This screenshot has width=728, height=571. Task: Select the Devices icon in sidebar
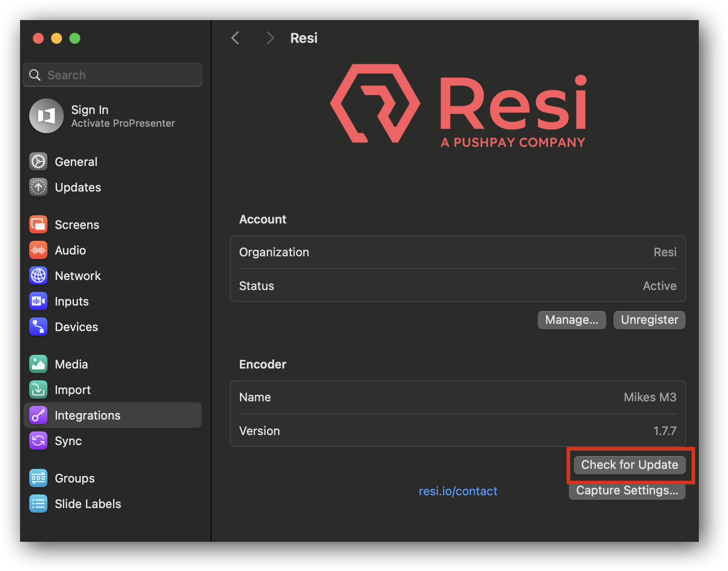[x=38, y=327]
